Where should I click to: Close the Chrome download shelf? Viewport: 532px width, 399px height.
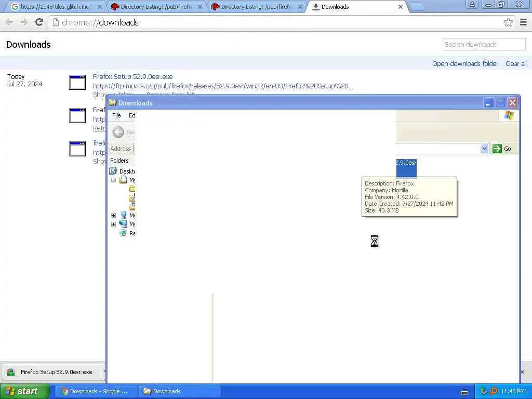tap(523, 372)
